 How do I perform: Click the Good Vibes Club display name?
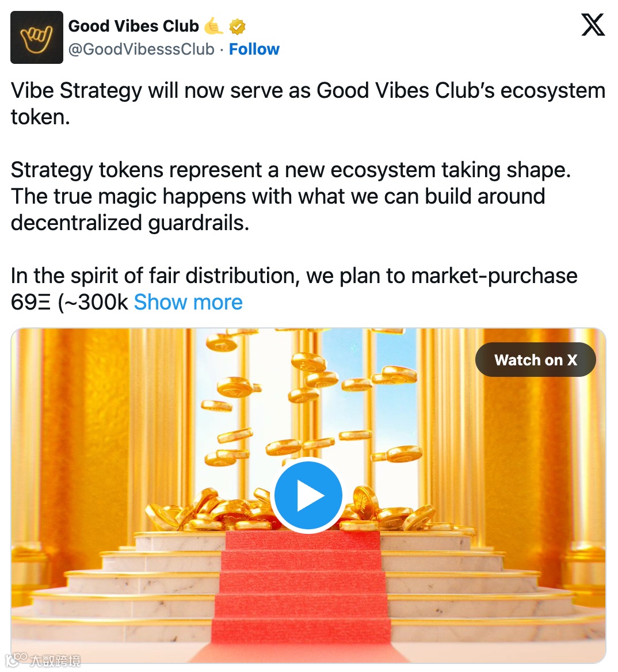tap(133, 26)
